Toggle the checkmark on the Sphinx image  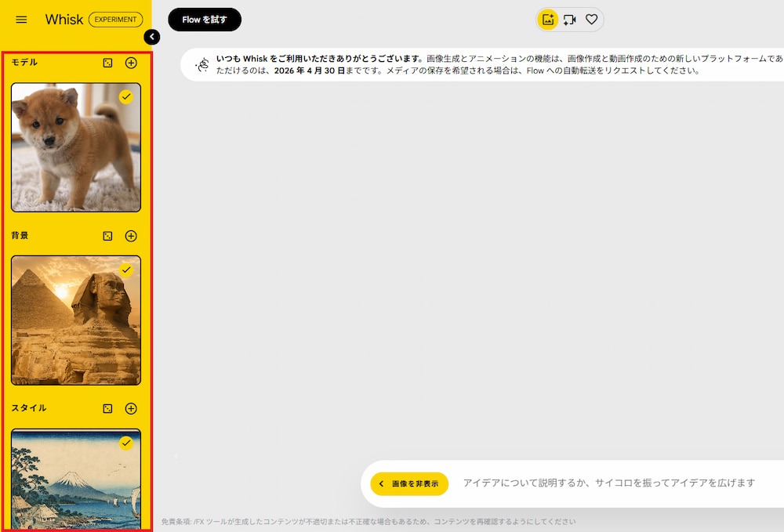point(126,270)
